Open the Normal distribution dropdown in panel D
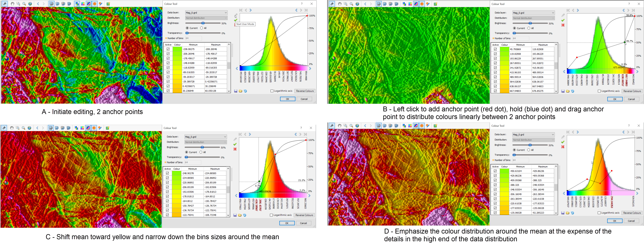 533,140
